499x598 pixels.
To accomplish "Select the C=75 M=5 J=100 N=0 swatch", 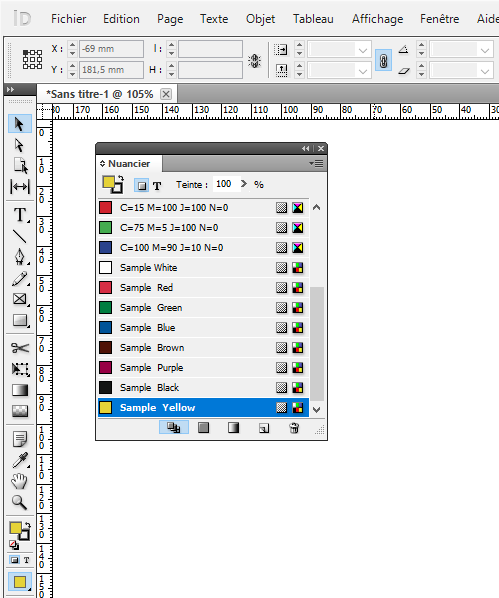I will 203,228.
